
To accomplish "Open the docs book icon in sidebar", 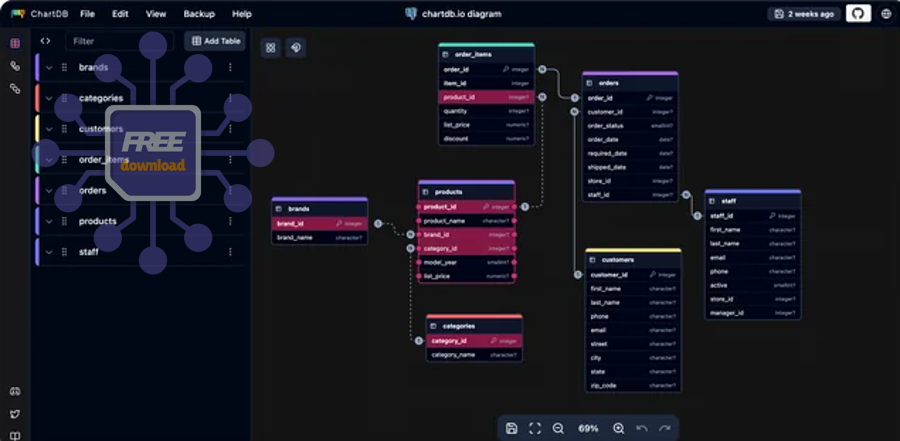I will [x=15, y=436].
